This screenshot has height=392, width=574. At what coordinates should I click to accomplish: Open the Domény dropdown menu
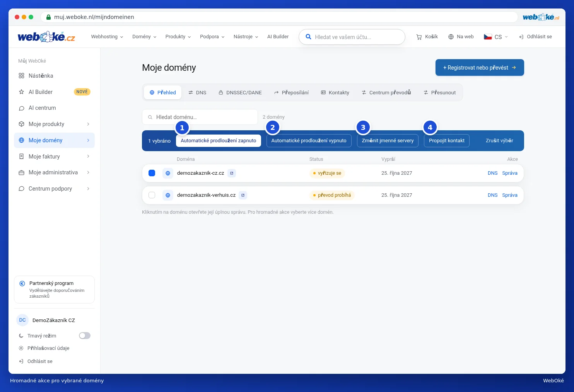pyautogui.click(x=144, y=37)
